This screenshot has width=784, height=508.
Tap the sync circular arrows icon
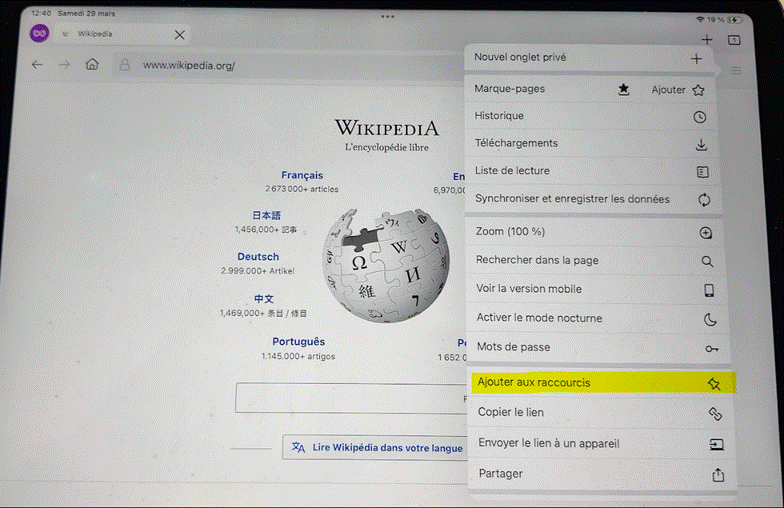(x=704, y=200)
